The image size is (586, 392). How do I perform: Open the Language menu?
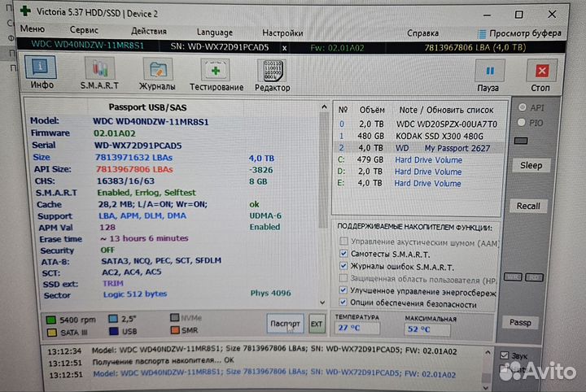[214, 33]
